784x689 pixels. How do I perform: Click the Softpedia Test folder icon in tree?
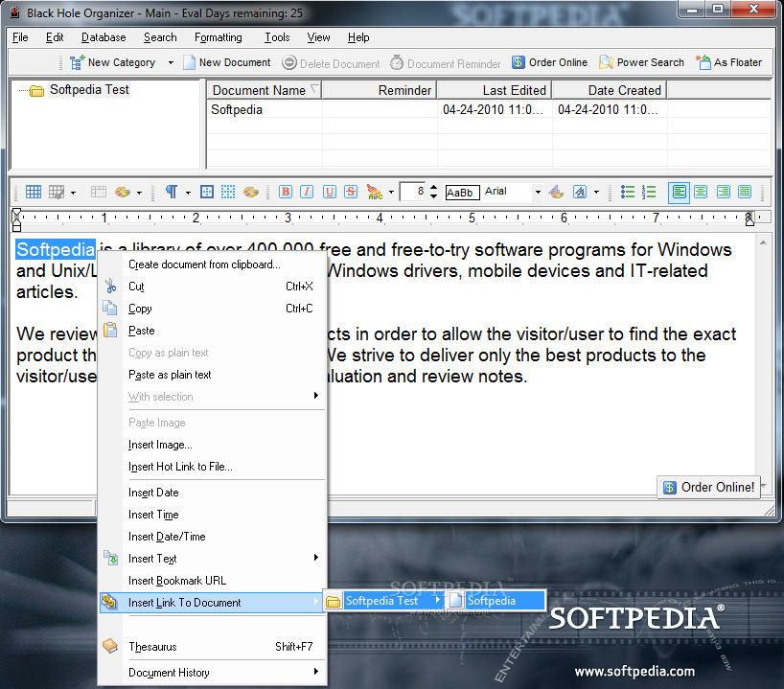tap(36, 91)
